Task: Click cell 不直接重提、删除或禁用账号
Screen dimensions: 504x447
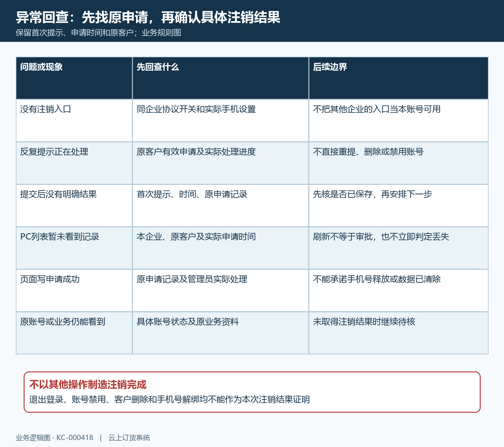Action: coord(398,163)
